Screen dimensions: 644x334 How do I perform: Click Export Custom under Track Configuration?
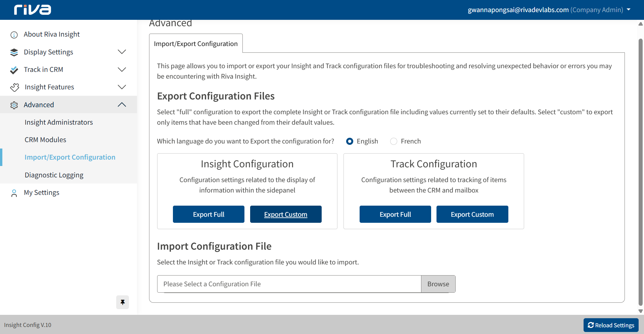tap(472, 214)
